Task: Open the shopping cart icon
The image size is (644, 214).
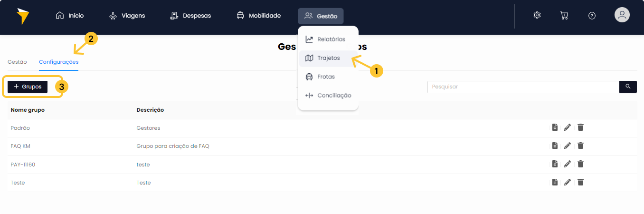Action: (x=564, y=15)
